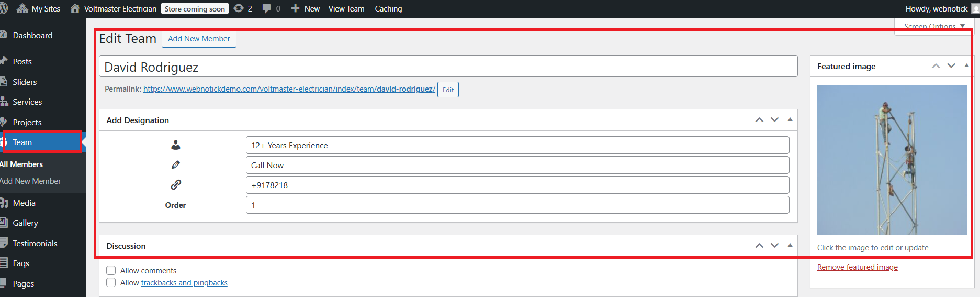Click the My Sites network icon
Screen dimensions: 980x297
tap(22, 8)
